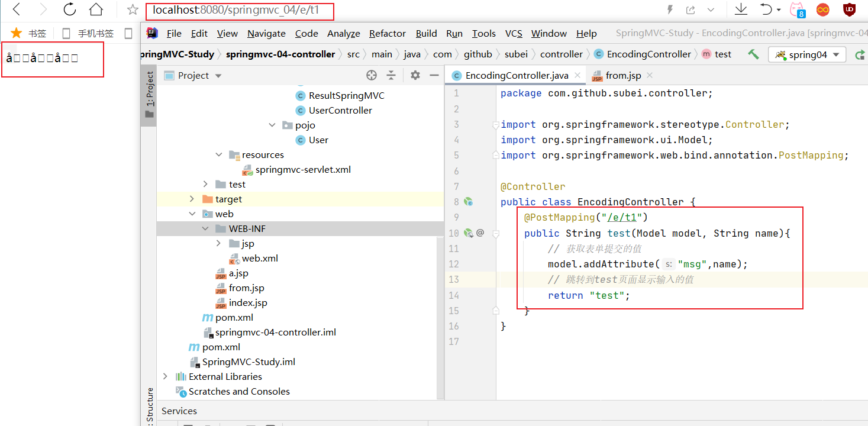Click the EncodingController breadcrumb
868x426 pixels.
(x=648, y=54)
